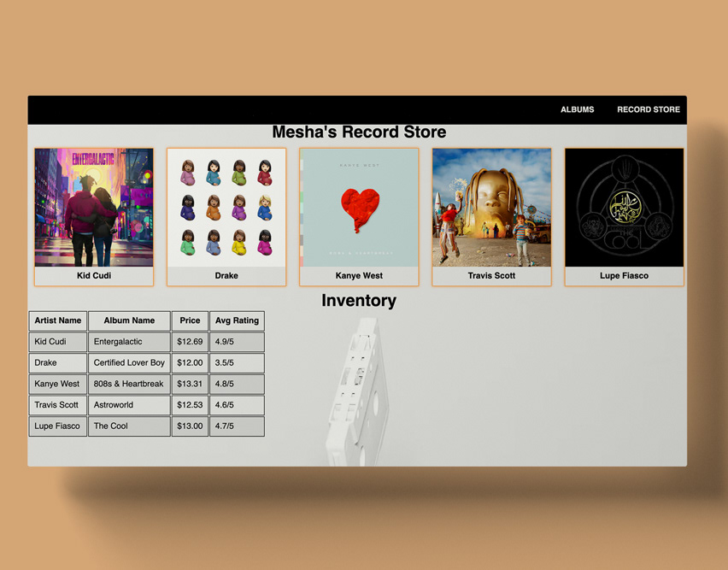The width and height of the screenshot is (728, 570).
Task: Select the Astroworld table cell
Action: (129, 405)
